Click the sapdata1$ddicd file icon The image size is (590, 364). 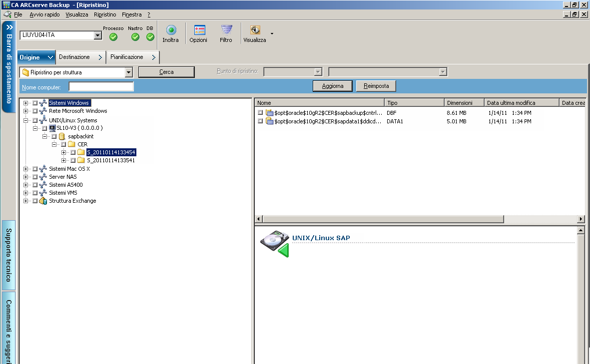coord(269,121)
